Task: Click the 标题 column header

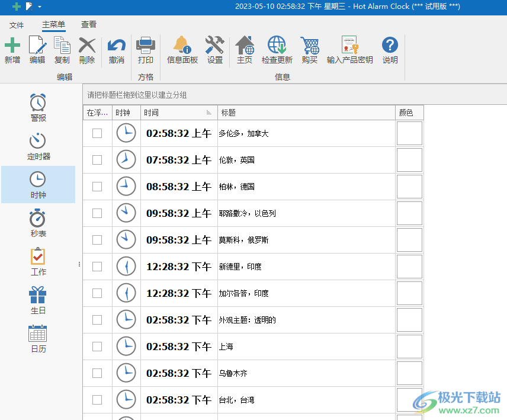Action: [306, 113]
